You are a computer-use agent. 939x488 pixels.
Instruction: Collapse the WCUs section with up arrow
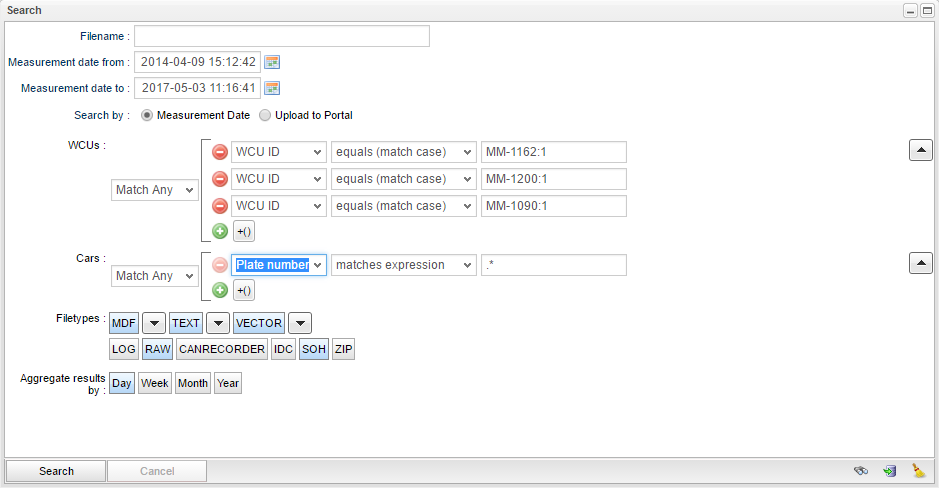921,150
